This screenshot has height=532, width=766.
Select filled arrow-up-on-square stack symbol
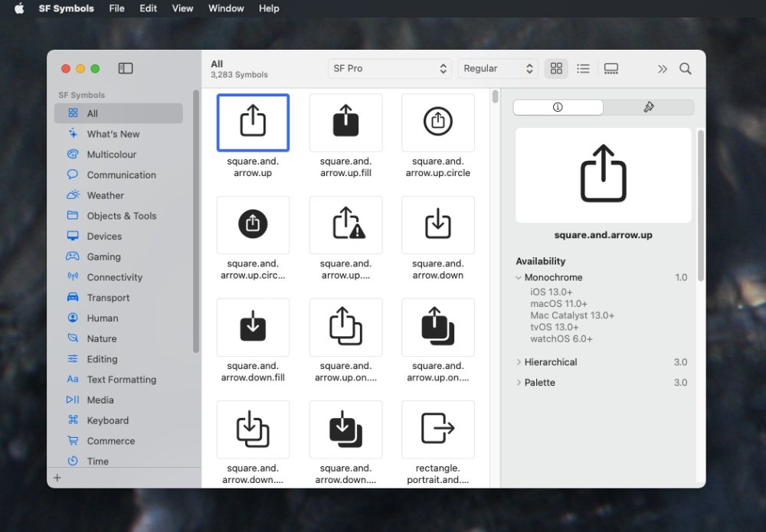pos(437,328)
